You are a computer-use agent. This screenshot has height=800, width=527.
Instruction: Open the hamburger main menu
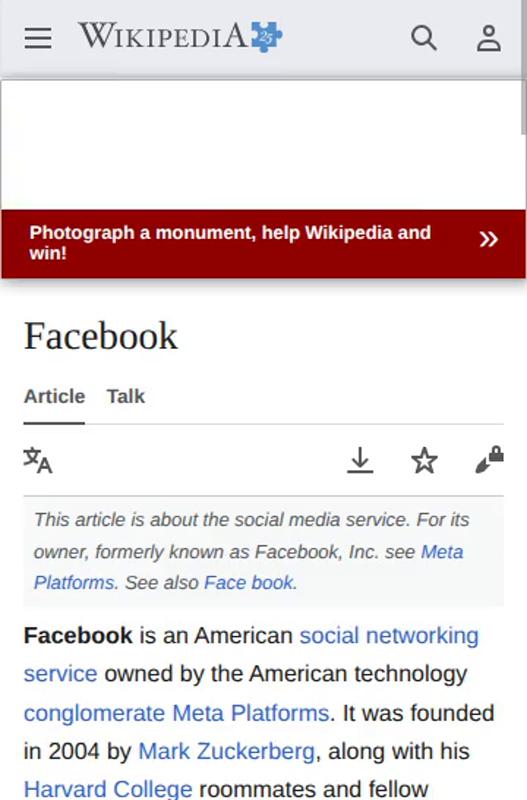tap(38, 38)
